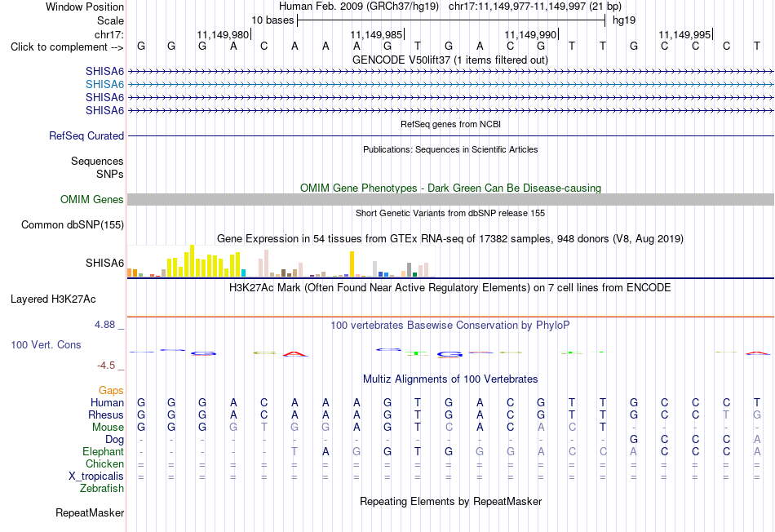Click the cyan bar in GTEx expression chart
The image size is (775, 532).
pyautogui.click(x=244, y=273)
